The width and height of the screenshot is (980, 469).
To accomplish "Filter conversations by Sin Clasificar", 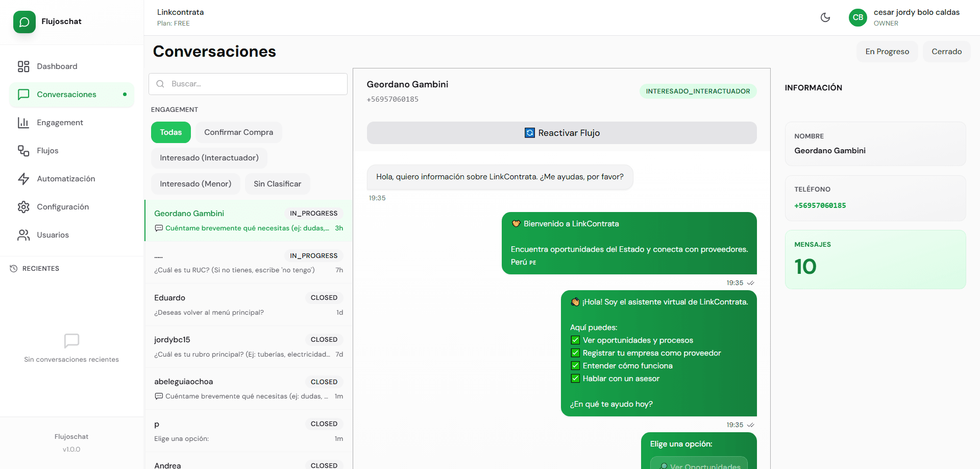I will click(x=278, y=184).
